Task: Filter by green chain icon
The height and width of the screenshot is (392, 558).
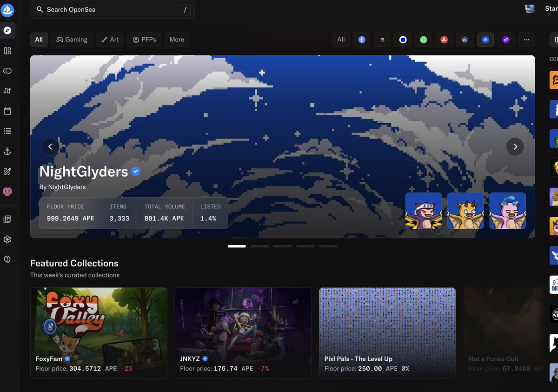Action: pos(424,40)
